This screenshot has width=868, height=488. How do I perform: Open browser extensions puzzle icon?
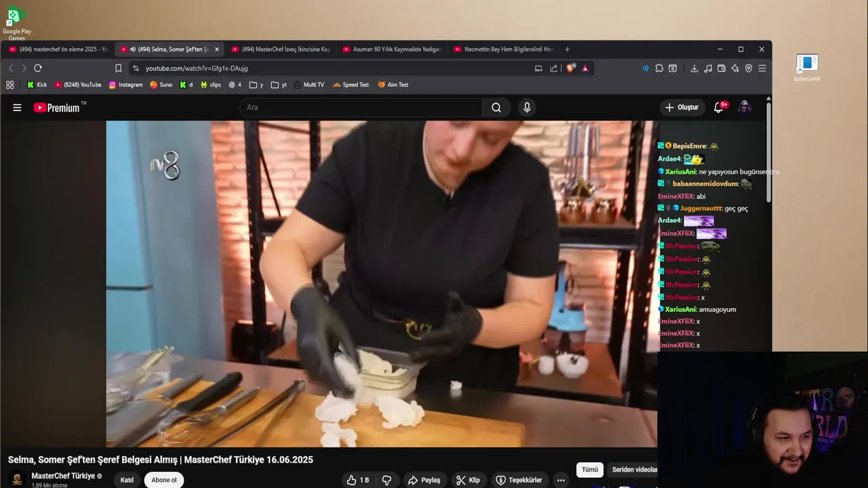point(659,68)
